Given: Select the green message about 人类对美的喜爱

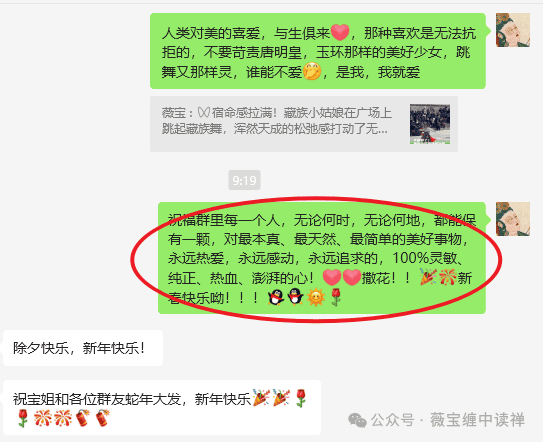Looking at the screenshot, I should [318, 51].
